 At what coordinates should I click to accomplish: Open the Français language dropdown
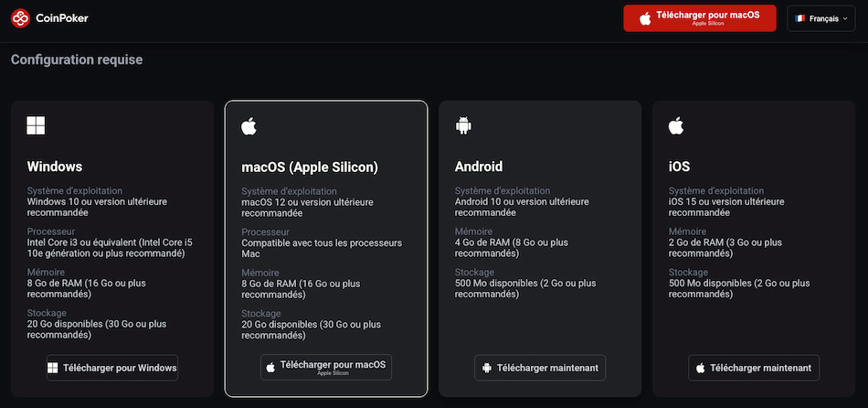coord(820,18)
